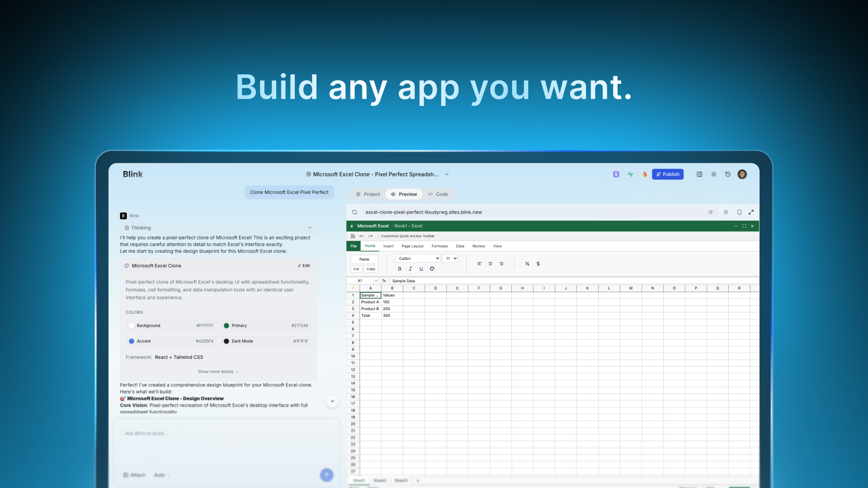This screenshot has width=868, height=488.
Task: Click the Bold formatting icon
Action: (399, 269)
